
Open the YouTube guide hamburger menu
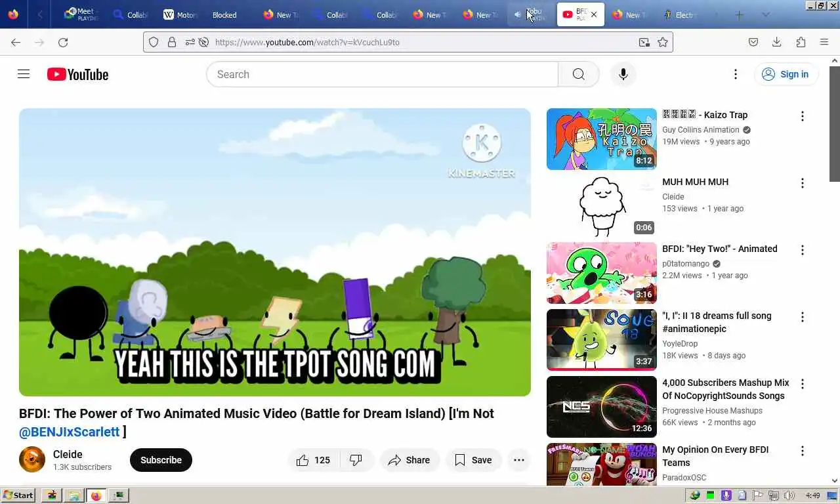click(x=24, y=74)
